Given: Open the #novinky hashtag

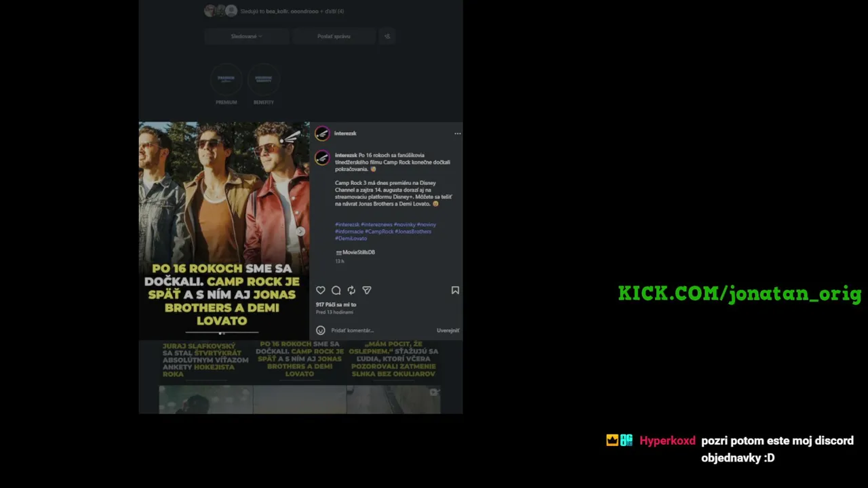Looking at the screenshot, I should tap(404, 224).
